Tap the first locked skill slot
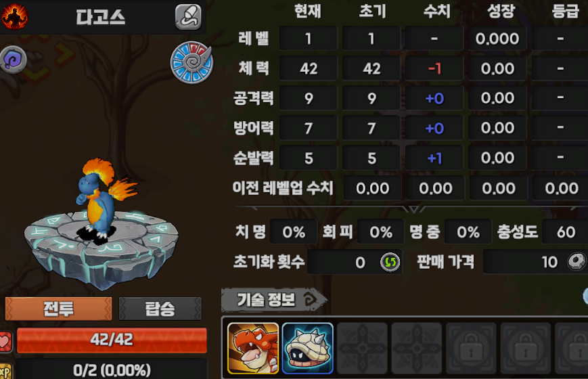 471,349
